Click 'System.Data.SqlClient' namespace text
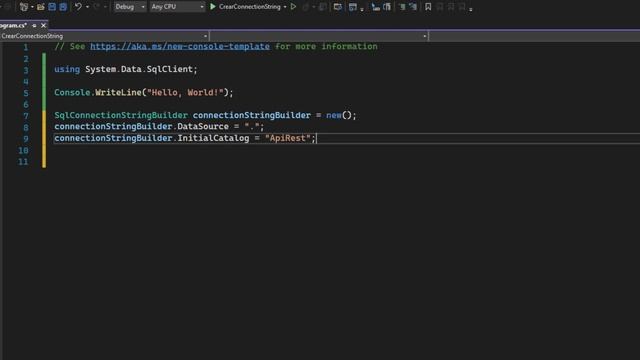Viewport: 640px width, 360px height. coord(139,69)
